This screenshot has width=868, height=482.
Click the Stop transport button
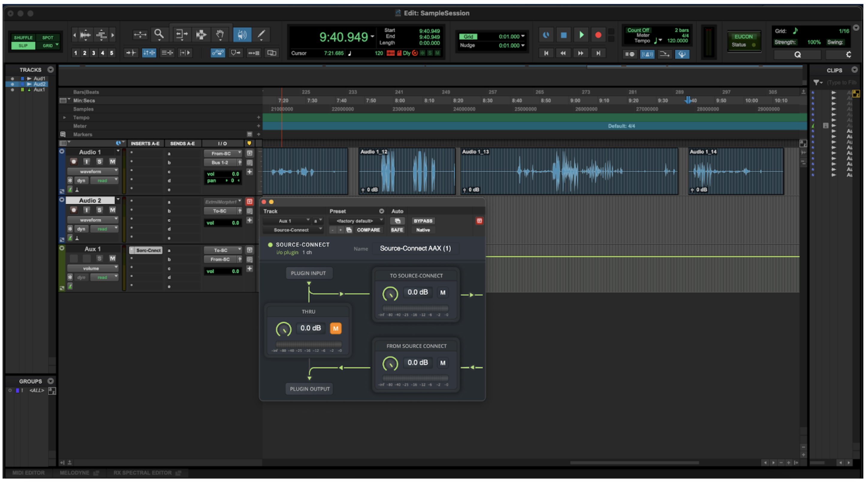pos(563,35)
